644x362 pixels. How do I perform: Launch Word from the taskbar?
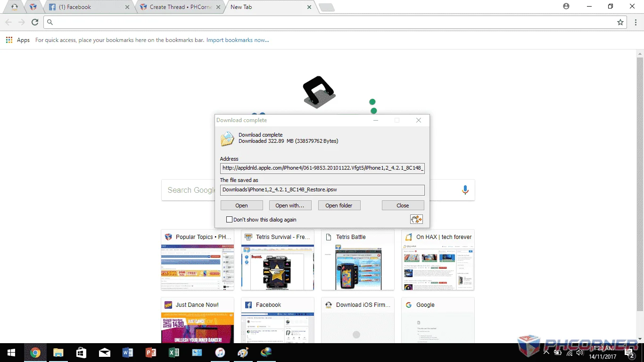[x=127, y=353]
